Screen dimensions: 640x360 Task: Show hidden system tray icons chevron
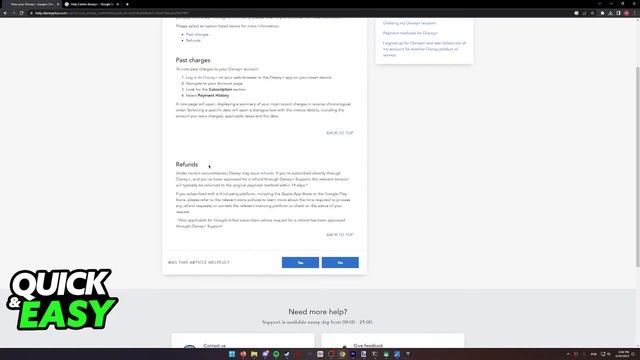568,354
